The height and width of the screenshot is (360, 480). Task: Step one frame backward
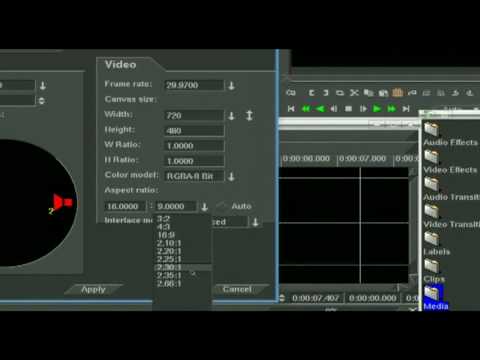pyautogui.click(x=334, y=109)
